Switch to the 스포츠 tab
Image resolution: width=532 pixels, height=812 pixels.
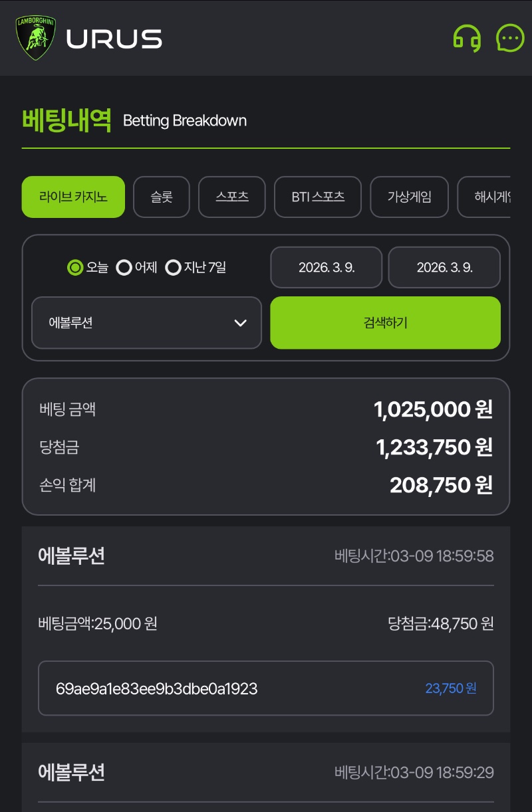click(232, 197)
